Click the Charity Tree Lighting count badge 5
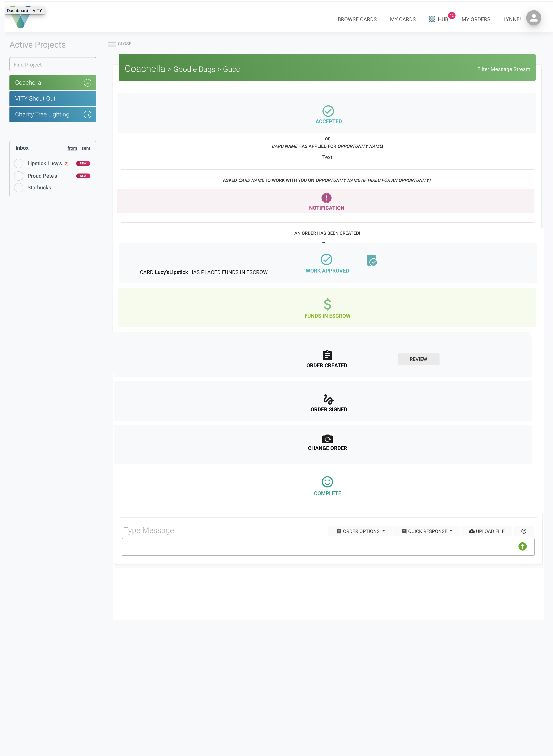The width and height of the screenshot is (553, 756). point(88,115)
